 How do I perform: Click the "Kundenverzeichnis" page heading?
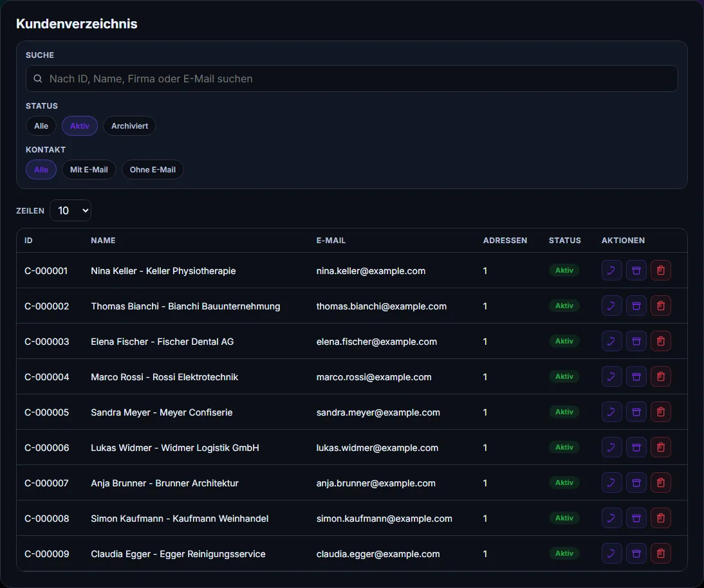coord(77,24)
